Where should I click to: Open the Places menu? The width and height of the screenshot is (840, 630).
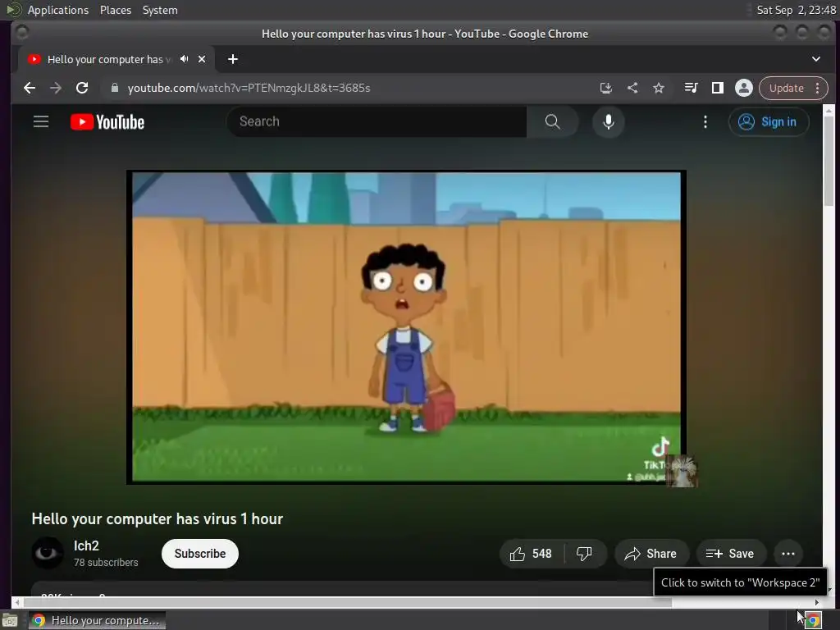(116, 10)
